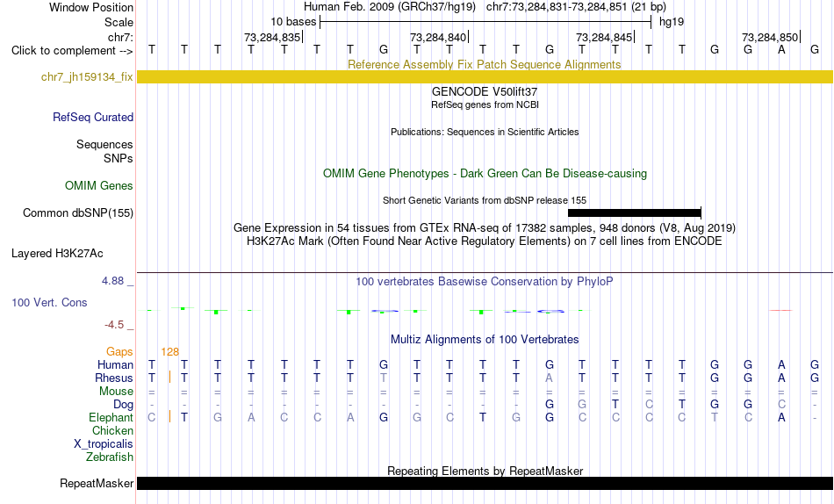Click the RepeatMasker track label
The image size is (834, 504).
[x=97, y=483]
